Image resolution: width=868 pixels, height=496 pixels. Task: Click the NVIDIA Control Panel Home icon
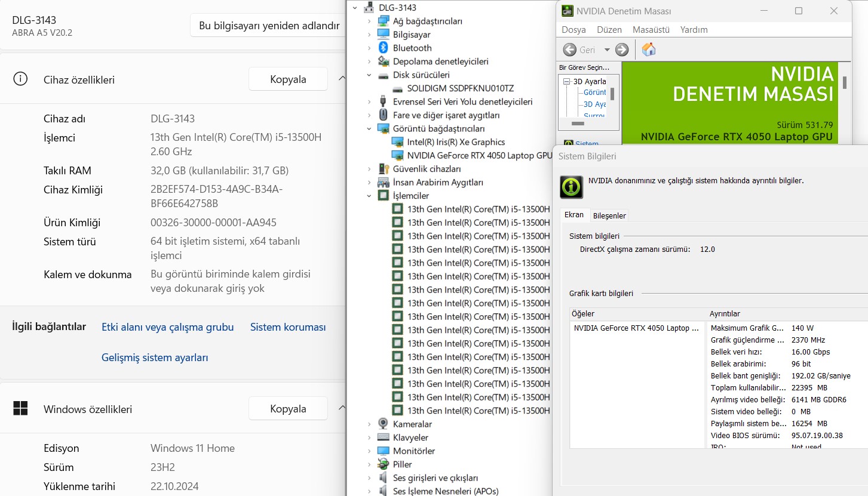[x=649, y=50]
